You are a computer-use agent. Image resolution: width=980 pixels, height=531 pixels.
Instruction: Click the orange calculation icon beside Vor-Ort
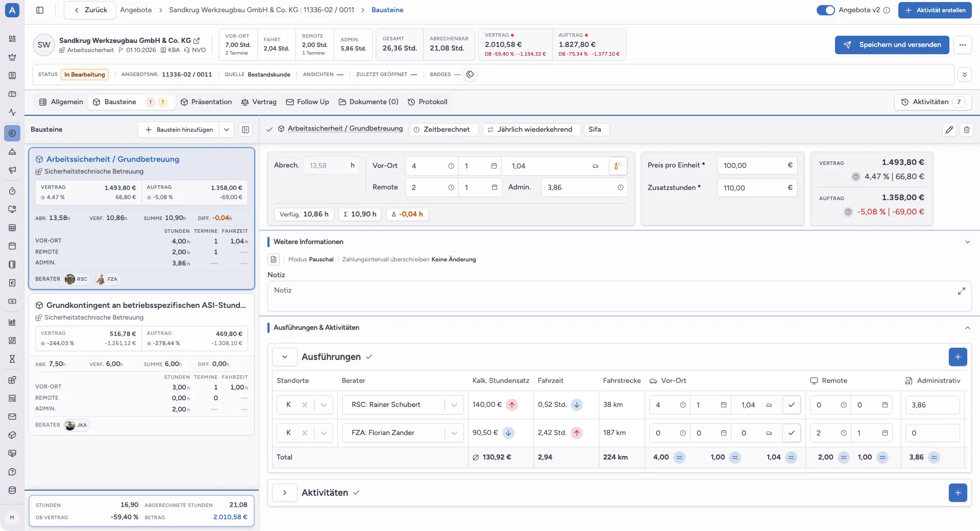pos(618,166)
